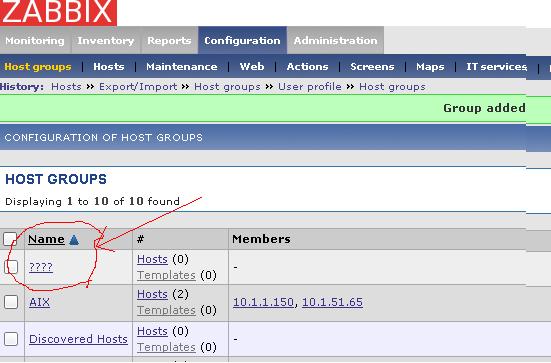Open the Maps submenu item
Screen dimensions: 551x363
click(430, 66)
